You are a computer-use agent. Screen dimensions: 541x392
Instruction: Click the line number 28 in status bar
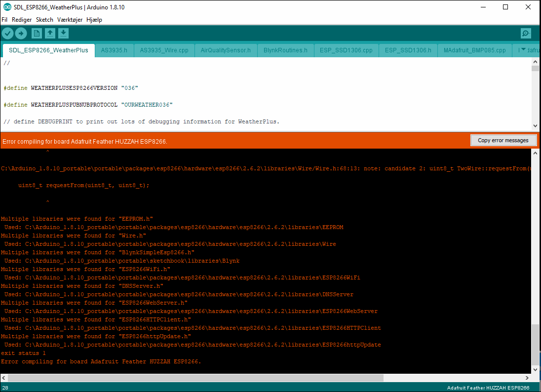[x=5, y=388]
